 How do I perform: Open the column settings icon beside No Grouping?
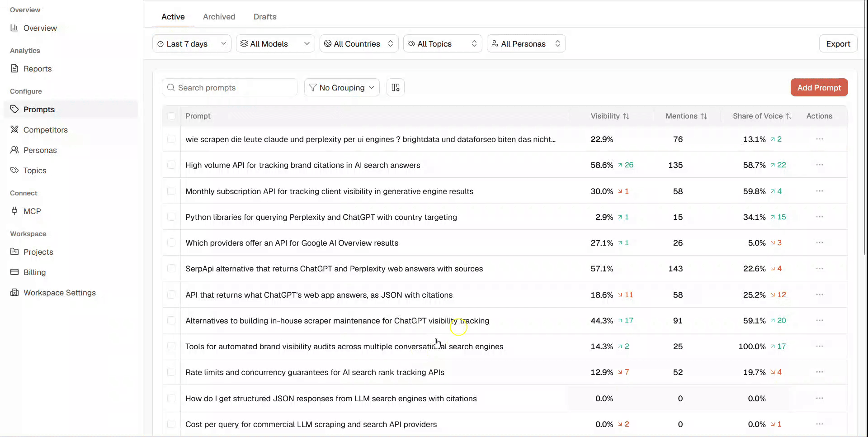click(396, 88)
